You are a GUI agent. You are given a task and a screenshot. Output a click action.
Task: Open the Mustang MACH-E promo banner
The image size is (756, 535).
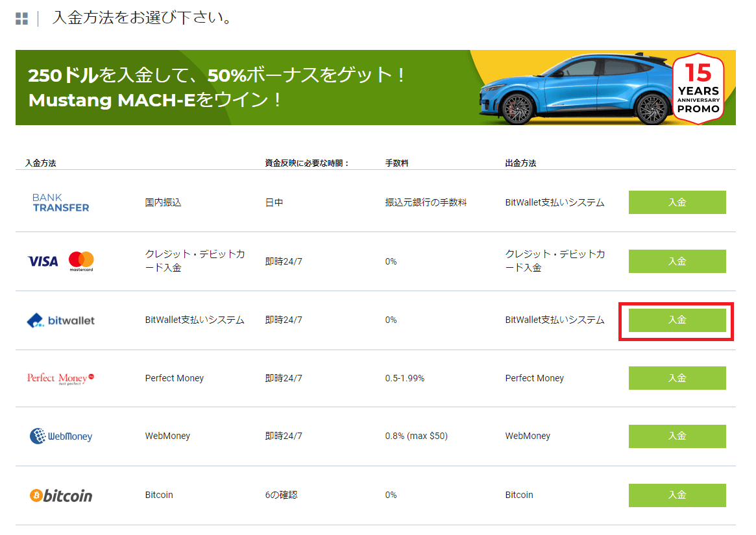click(375, 88)
